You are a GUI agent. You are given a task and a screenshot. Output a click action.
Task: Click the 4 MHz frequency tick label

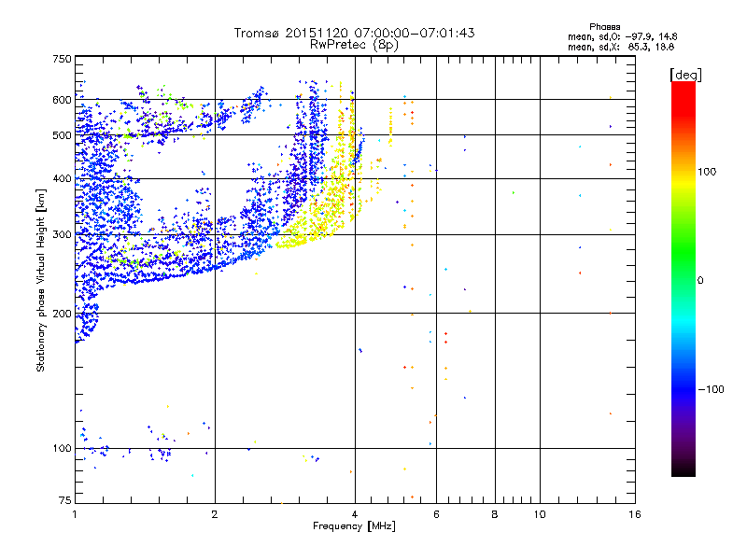coord(355,514)
